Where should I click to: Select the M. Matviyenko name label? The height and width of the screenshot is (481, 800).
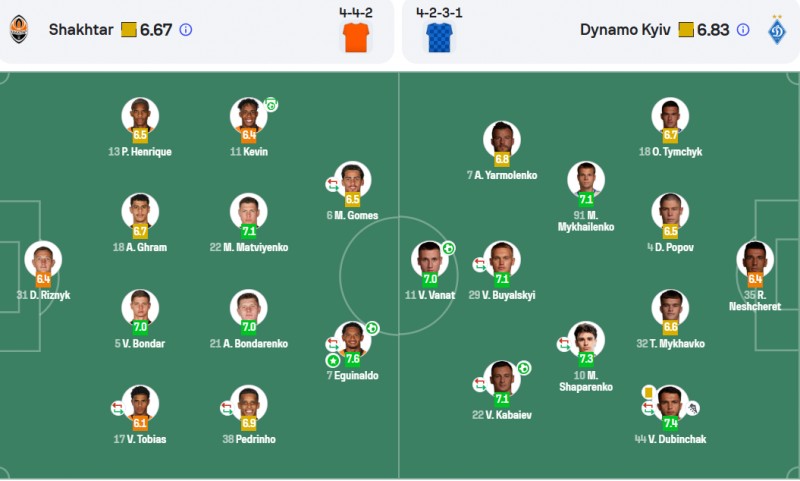pyautogui.click(x=249, y=247)
